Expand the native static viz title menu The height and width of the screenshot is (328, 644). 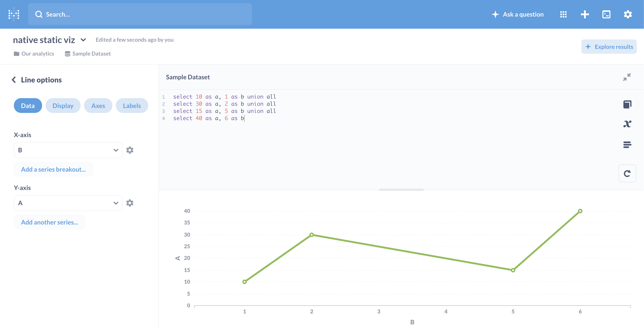[83, 40]
